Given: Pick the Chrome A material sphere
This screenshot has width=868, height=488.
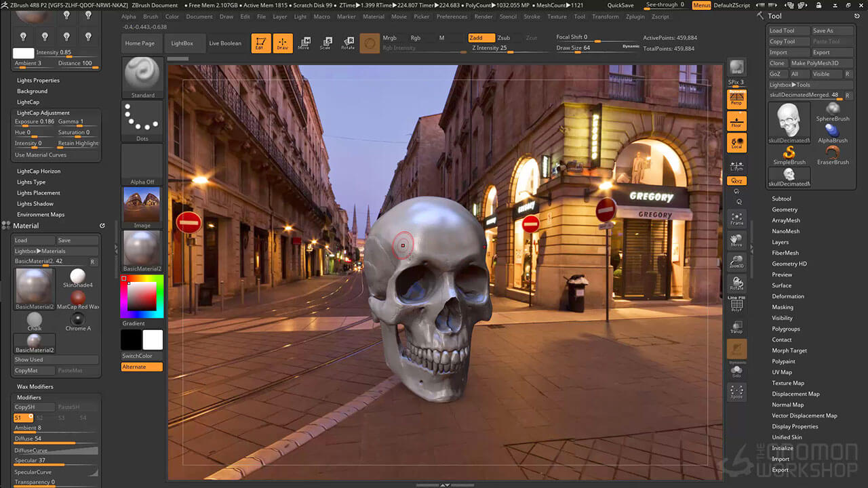Looking at the screenshot, I should tap(78, 320).
